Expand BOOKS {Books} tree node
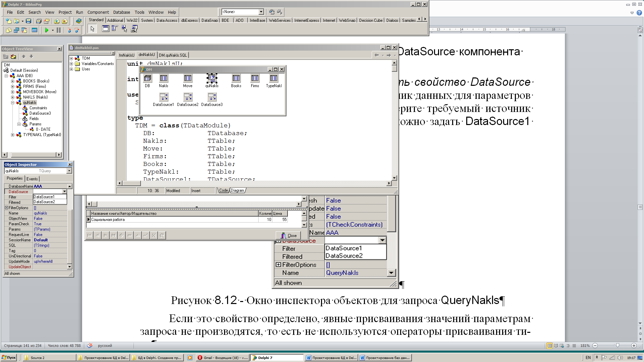This screenshot has width=644, height=362. point(13,81)
